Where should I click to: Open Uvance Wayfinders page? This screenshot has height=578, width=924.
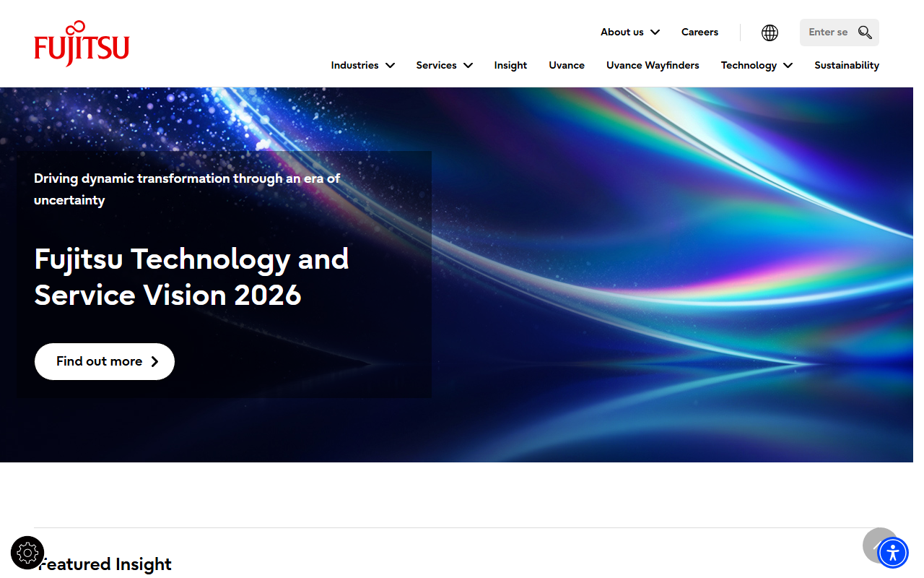[653, 65]
